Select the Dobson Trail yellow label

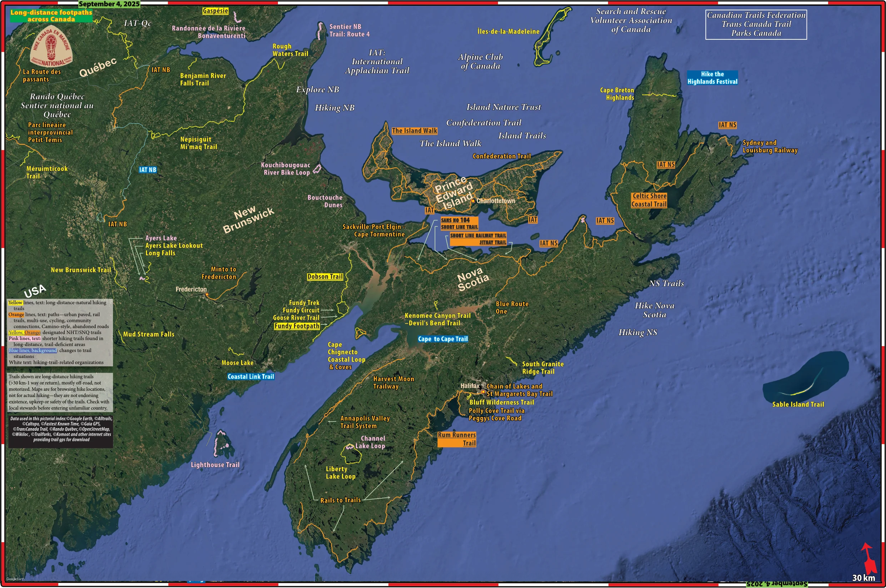click(x=325, y=277)
